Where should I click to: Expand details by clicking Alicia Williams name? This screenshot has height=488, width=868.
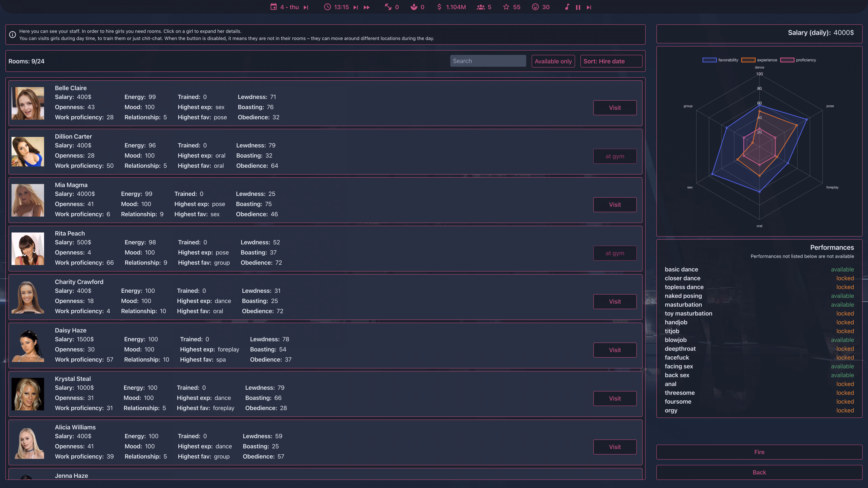point(75,427)
